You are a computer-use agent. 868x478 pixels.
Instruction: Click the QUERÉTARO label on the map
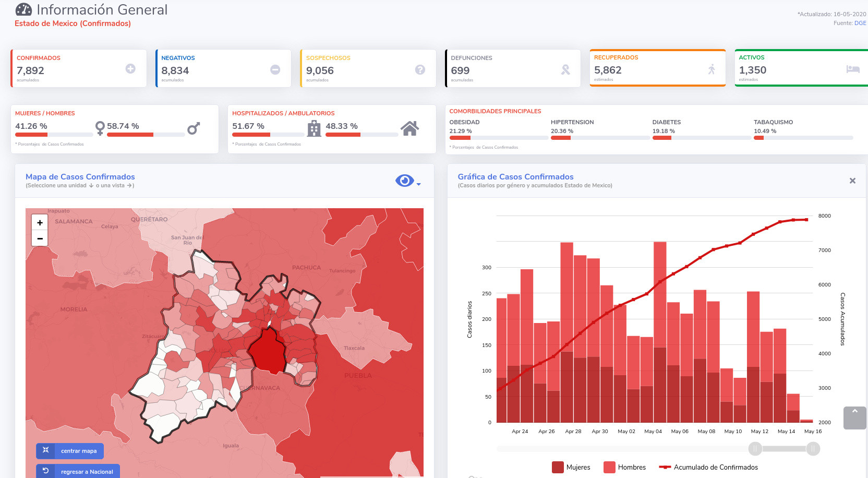[x=149, y=220]
